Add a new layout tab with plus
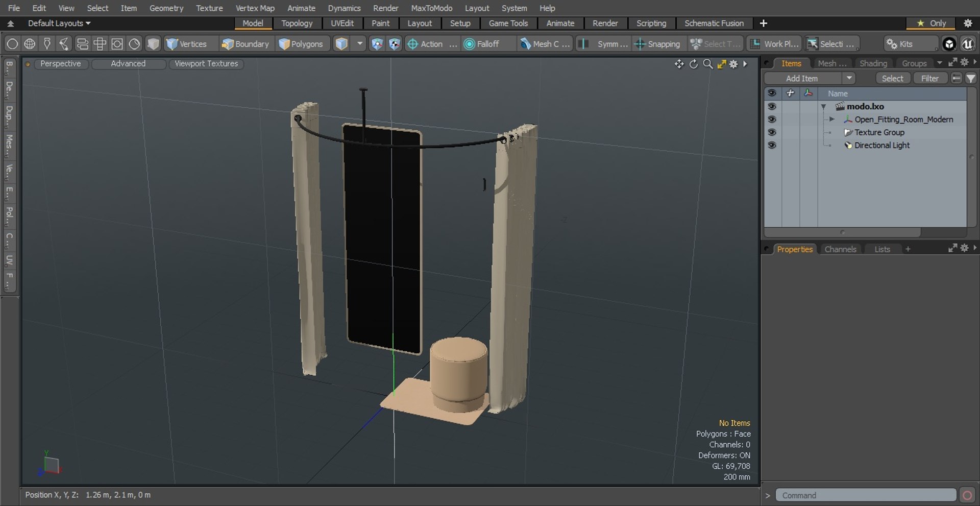The width and height of the screenshot is (980, 506). (x=763, y=23)
